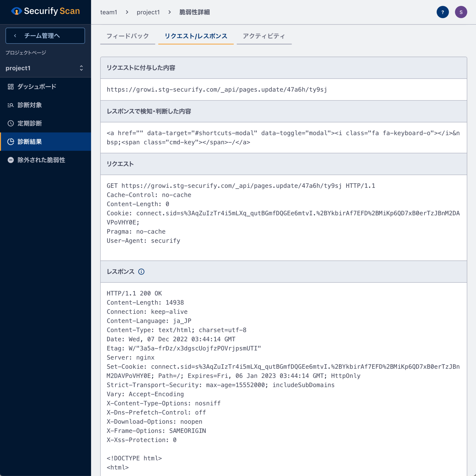The image size is (476, 476).
Task: Highlight the growi.stg-securify.com request URL
Action: pos(216,89)
